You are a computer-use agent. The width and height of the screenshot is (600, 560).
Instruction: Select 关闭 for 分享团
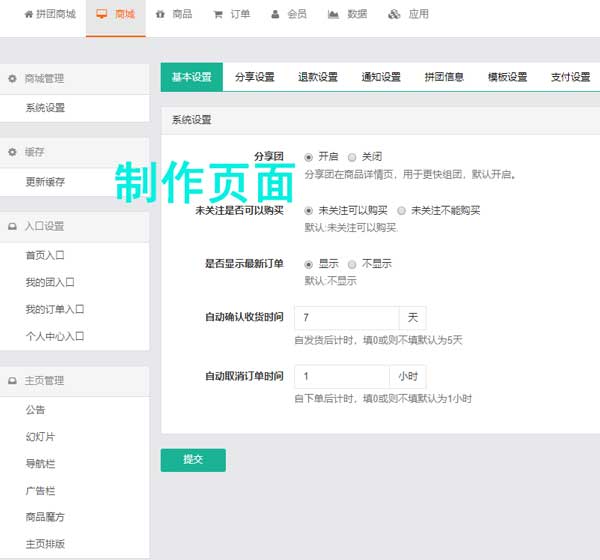(352, 157)
